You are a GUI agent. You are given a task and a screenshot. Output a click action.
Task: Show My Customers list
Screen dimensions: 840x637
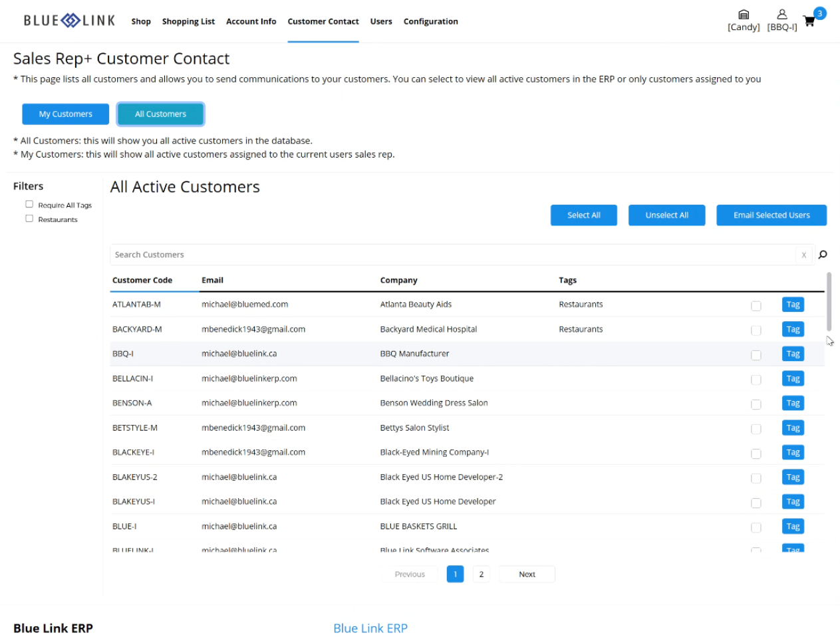(65, 114)
